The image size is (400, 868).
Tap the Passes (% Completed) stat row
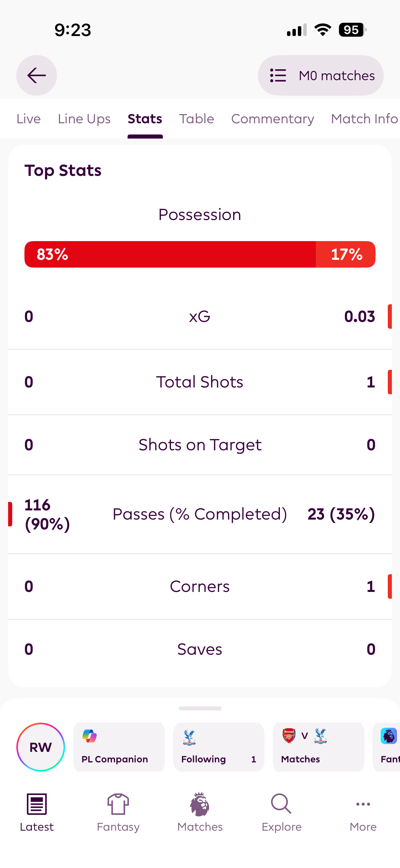(x=200, y=514)
